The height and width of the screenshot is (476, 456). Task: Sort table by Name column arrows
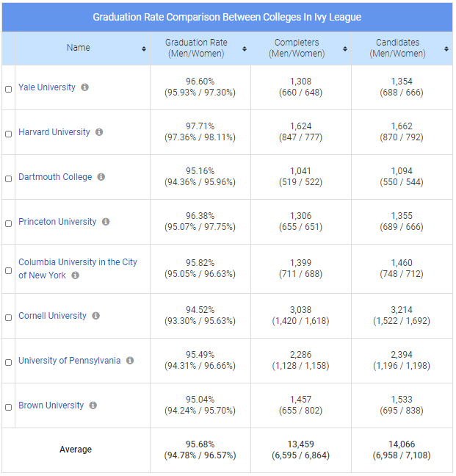(144, 48)
